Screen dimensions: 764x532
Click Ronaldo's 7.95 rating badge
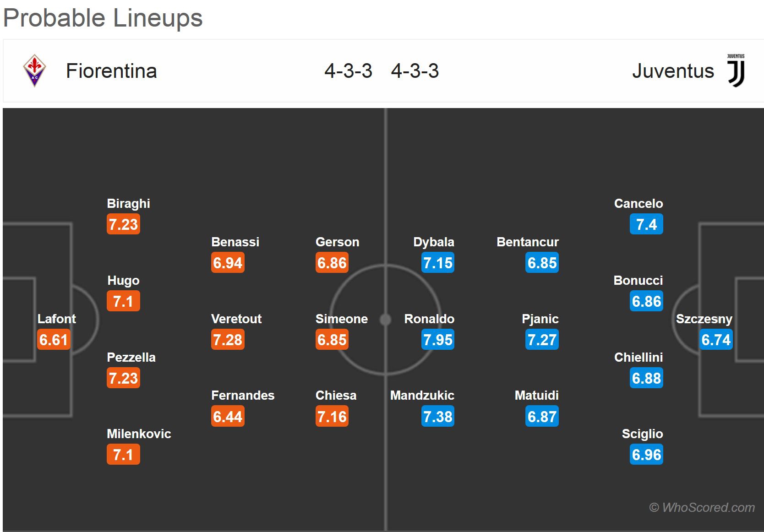coord(438,340)
